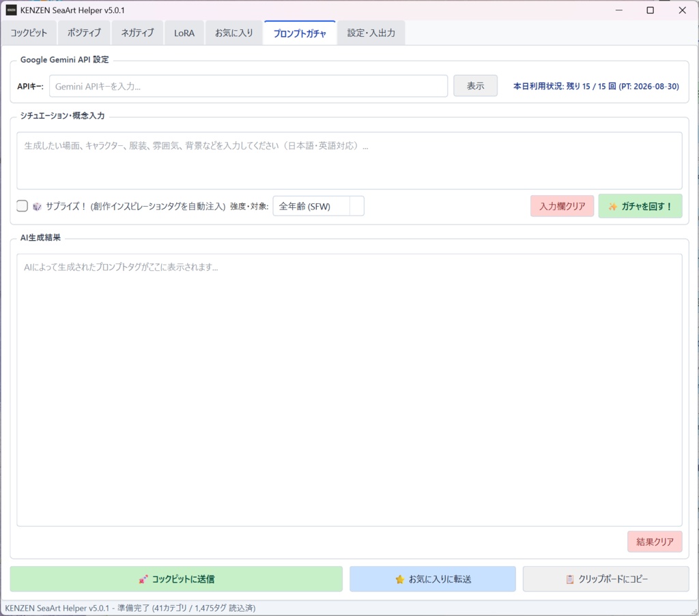Focus the situation concept text area
This screenshot has width=699, height=616.
[x=349, y=160]
